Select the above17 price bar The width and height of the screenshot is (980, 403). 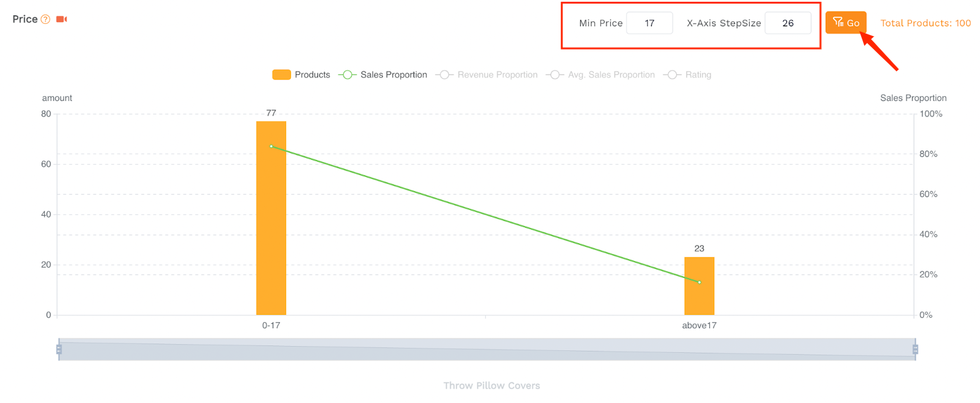(699, 286)
